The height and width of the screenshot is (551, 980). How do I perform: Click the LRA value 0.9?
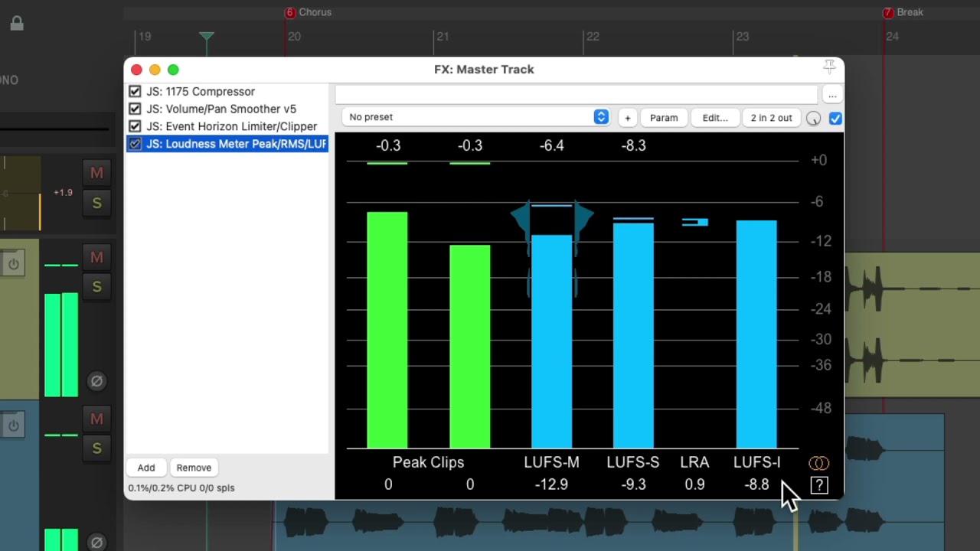coord(694,484)
